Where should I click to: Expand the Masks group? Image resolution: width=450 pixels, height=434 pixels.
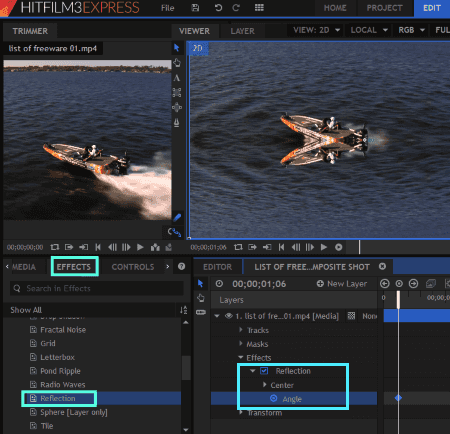pyautogui.click(x=241, y=343)
